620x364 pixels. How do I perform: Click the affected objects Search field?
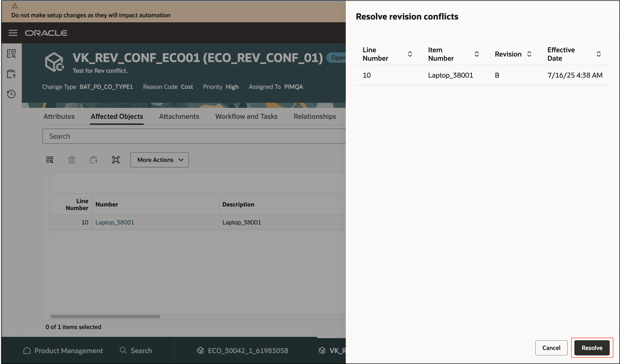pos(194,136)
